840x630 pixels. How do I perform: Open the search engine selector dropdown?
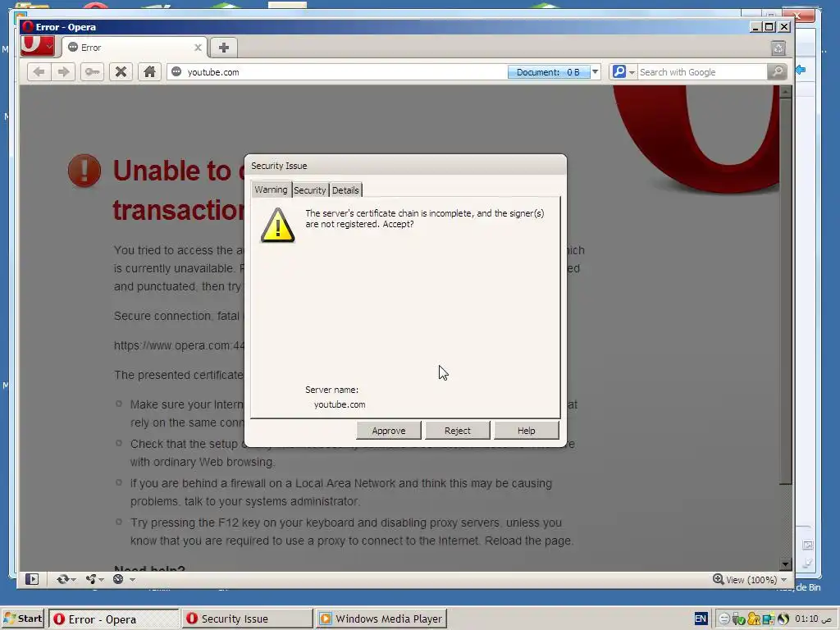pos(623,72)
